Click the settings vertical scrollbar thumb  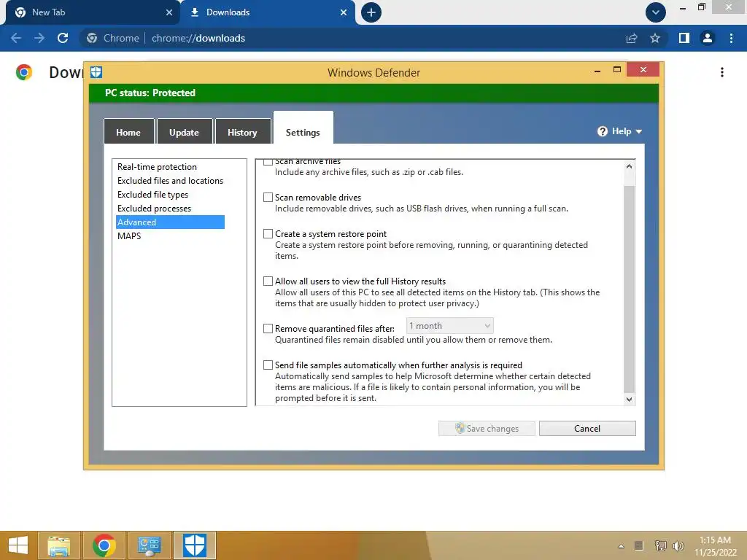(630, 289)
